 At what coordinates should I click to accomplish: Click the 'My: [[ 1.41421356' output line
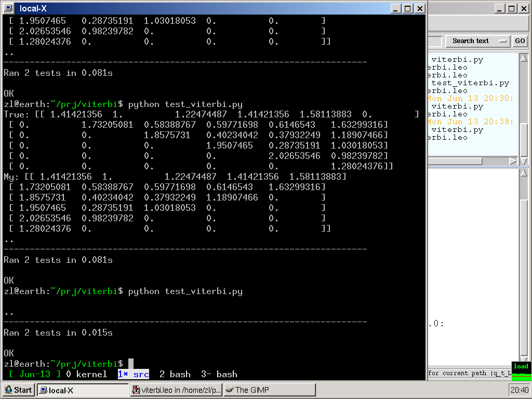pyautogui.click(x=175, y=177)
